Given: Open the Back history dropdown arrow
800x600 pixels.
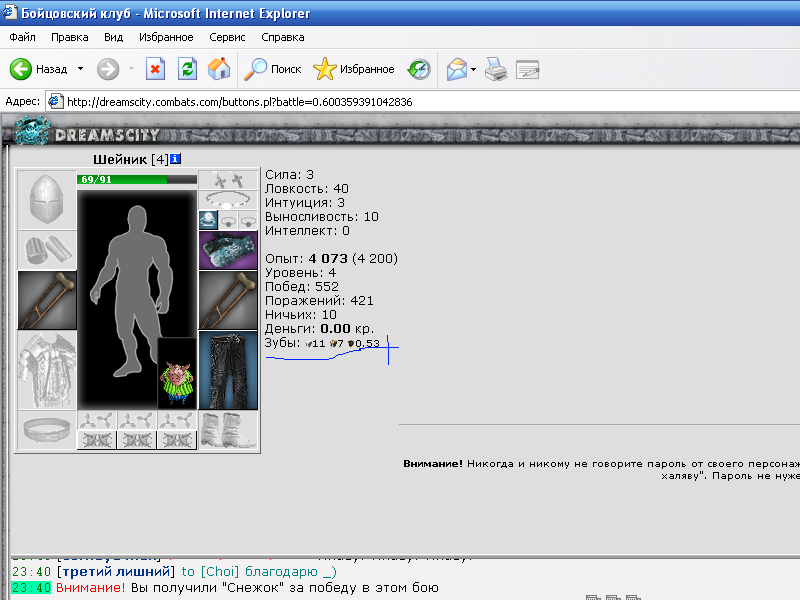Looking at the screenshot, I should pyautogui.click(x=80, y=69).
